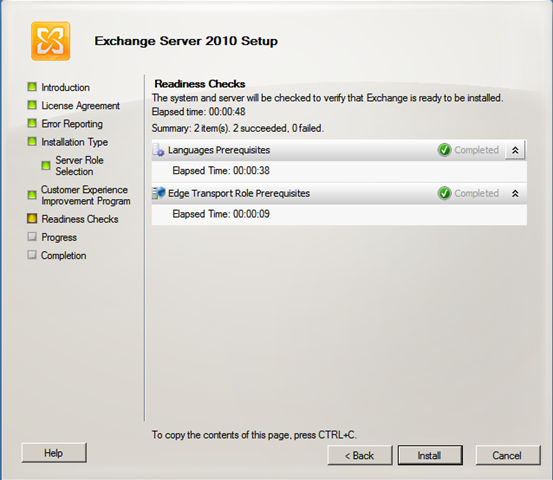Click the gray square next to Progress
Screen dimensions: 553x480
pos(32,237)
